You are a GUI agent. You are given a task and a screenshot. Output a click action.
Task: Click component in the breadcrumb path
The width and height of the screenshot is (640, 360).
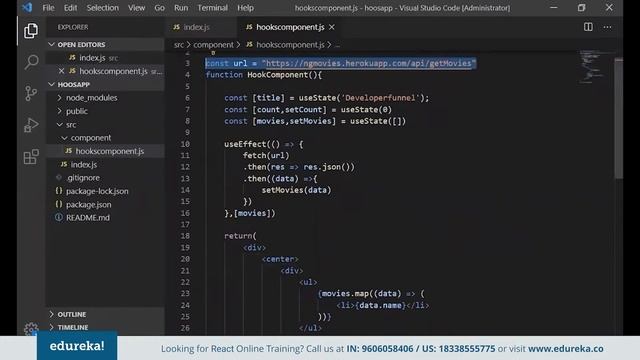pos(213,44)
